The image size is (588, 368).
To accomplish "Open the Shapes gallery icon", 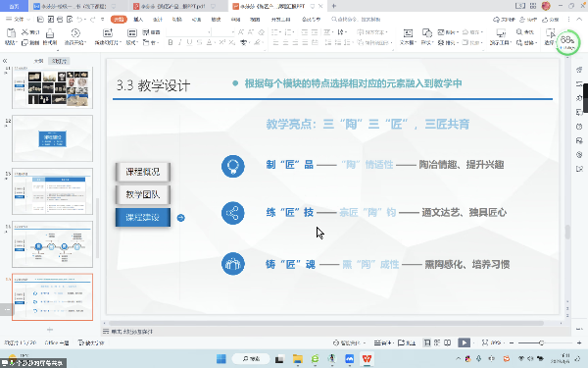I will tap(426, 33).
